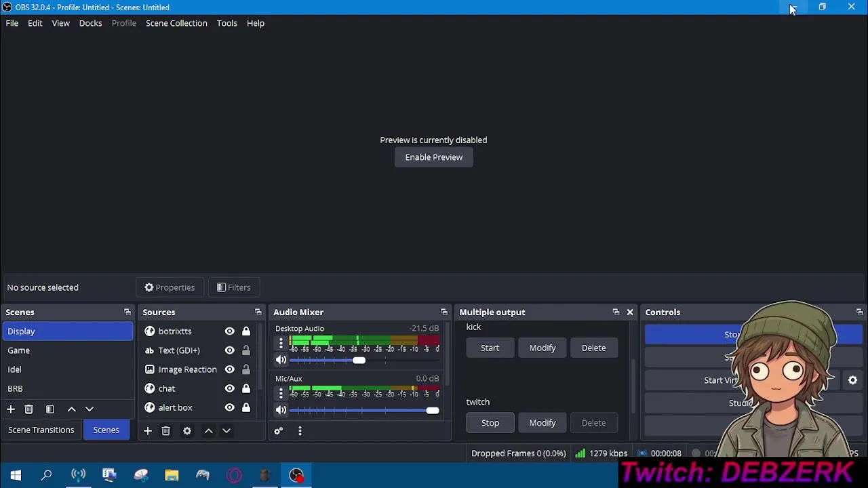Hide botrixtts source with eye icon
Screen dimensions: 868x488
coord(229,331)
